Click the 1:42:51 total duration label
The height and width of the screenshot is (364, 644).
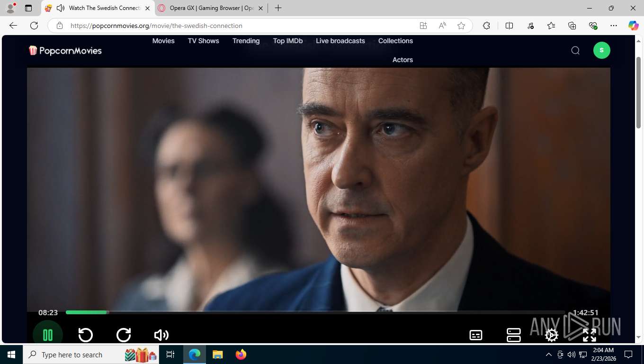coord(586,312)
